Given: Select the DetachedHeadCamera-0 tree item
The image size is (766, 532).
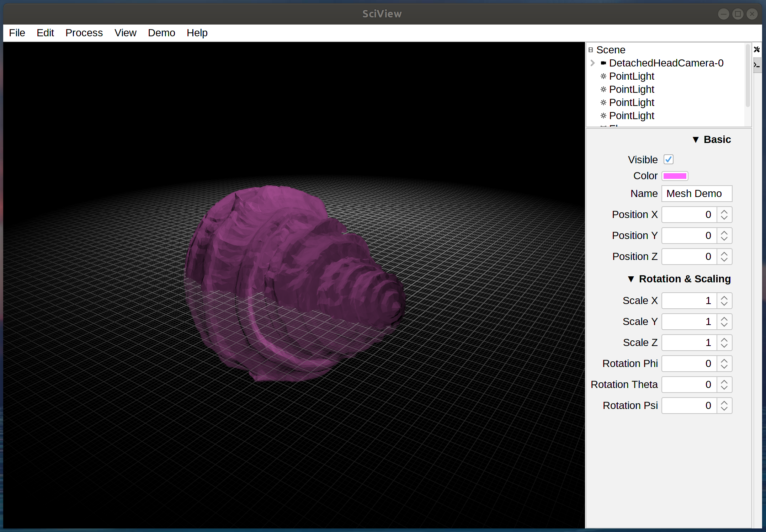Looking at the screenshot, I should tap(666, 63).
